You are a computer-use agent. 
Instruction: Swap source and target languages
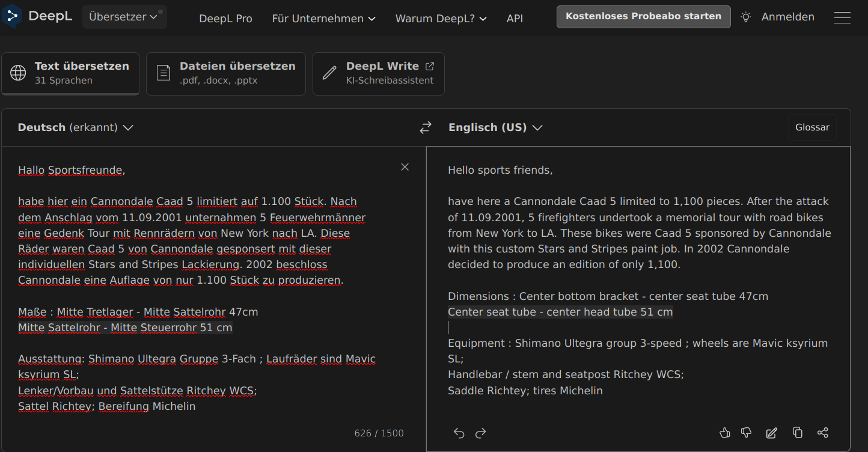click(426, 127)
